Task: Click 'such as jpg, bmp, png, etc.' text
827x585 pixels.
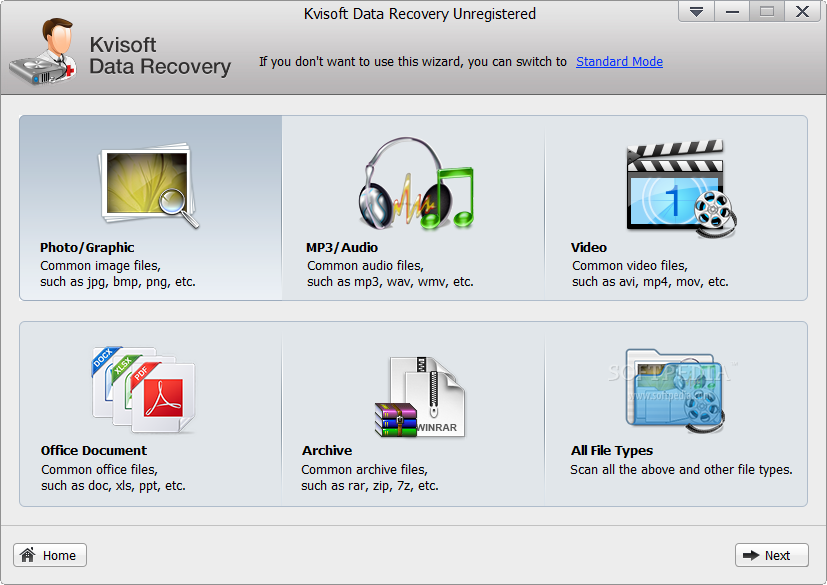Action: point(118,282)
